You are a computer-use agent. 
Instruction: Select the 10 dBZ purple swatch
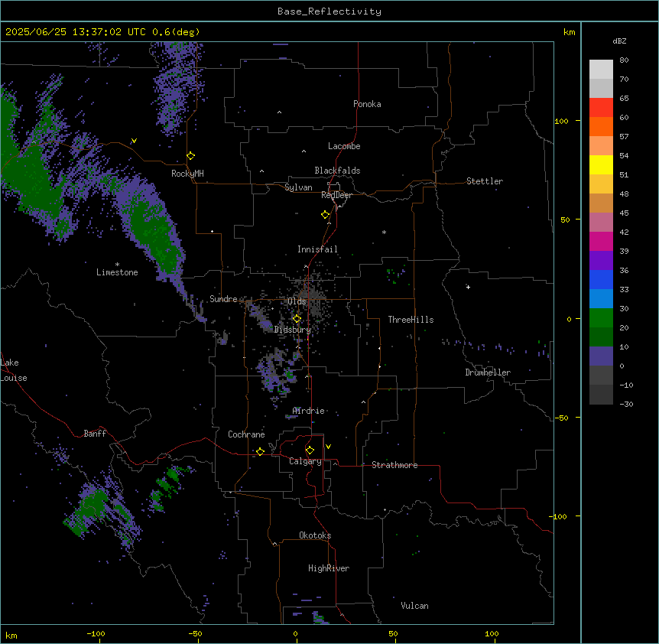coord(601,356)
